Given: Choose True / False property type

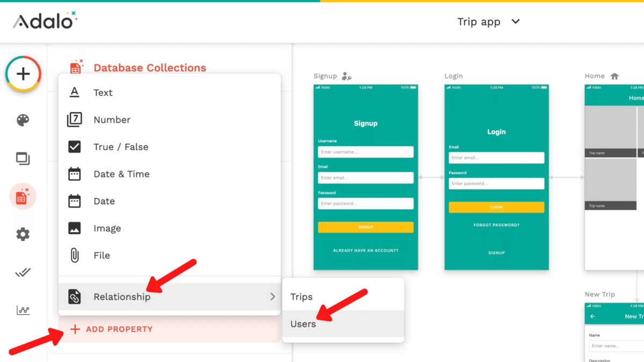Looking at the screenshot, I should pyautogui.click(x=170, y=147).
